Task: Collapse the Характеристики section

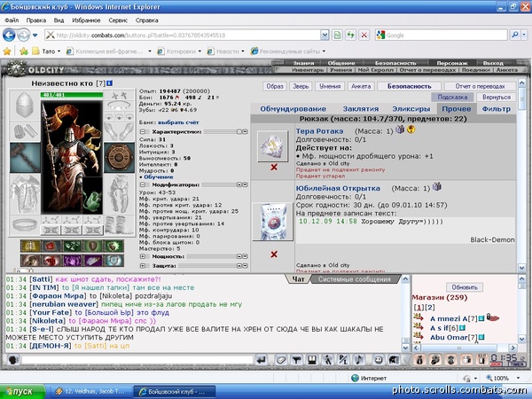Action: 143,131
